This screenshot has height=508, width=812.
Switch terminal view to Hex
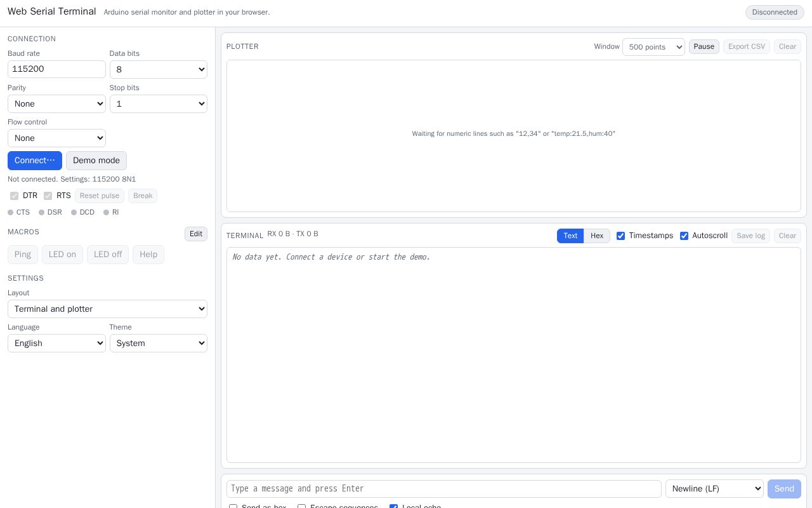(597, 236)
